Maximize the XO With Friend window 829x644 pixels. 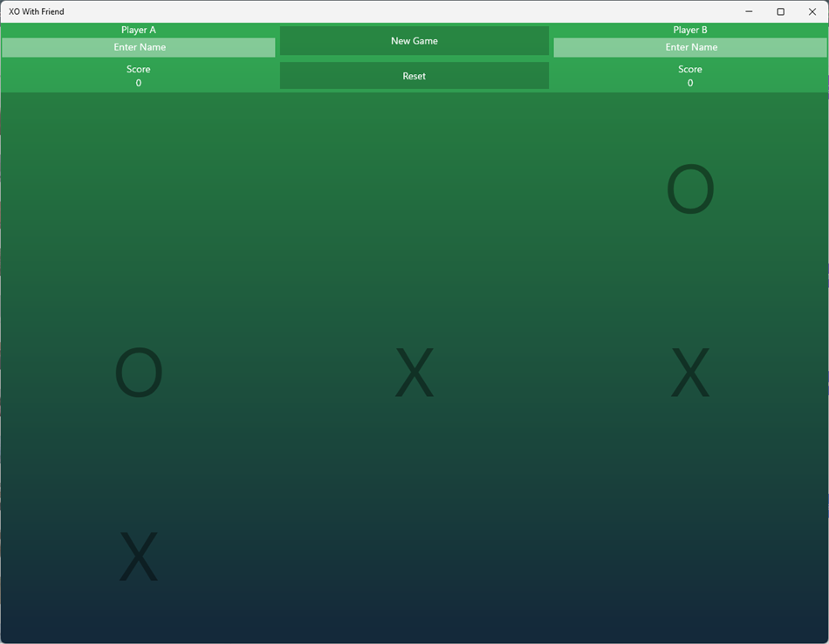click(779, 11)
